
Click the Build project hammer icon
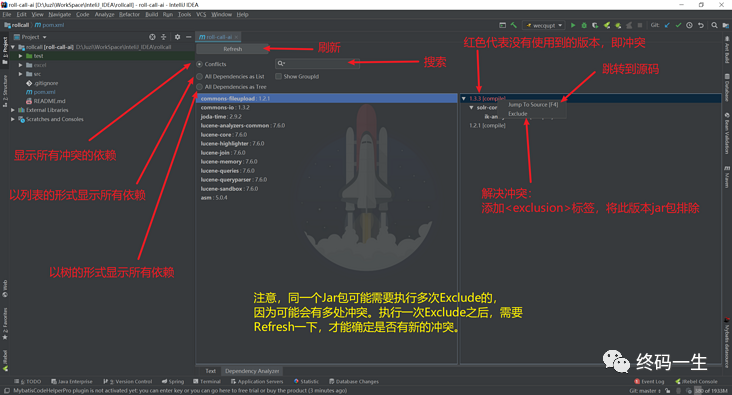(x=514, y=25)
